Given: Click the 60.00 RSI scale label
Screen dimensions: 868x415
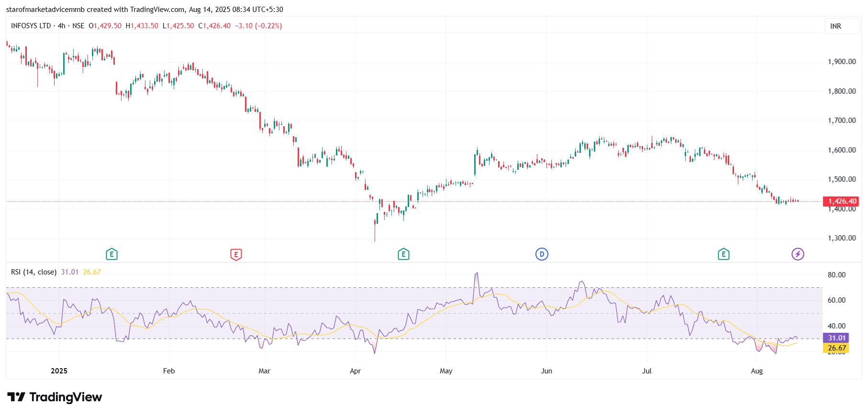Looking at the screenshot, I should click(837, 300).
